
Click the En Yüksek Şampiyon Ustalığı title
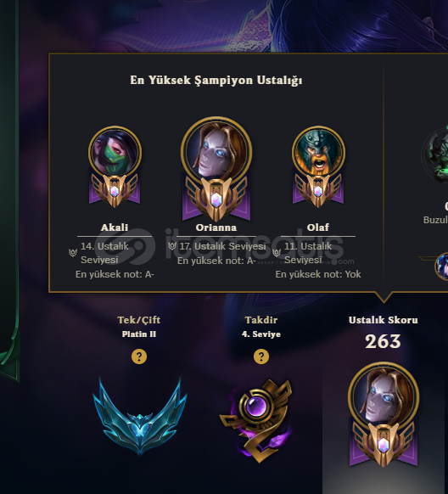216,81
